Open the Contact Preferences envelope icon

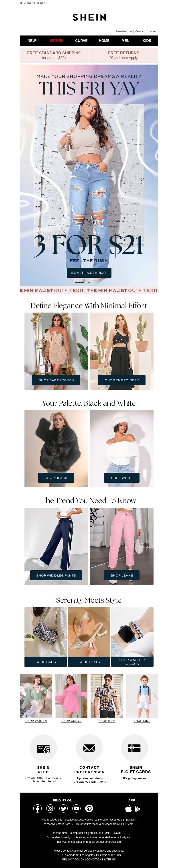pos(89,748)
